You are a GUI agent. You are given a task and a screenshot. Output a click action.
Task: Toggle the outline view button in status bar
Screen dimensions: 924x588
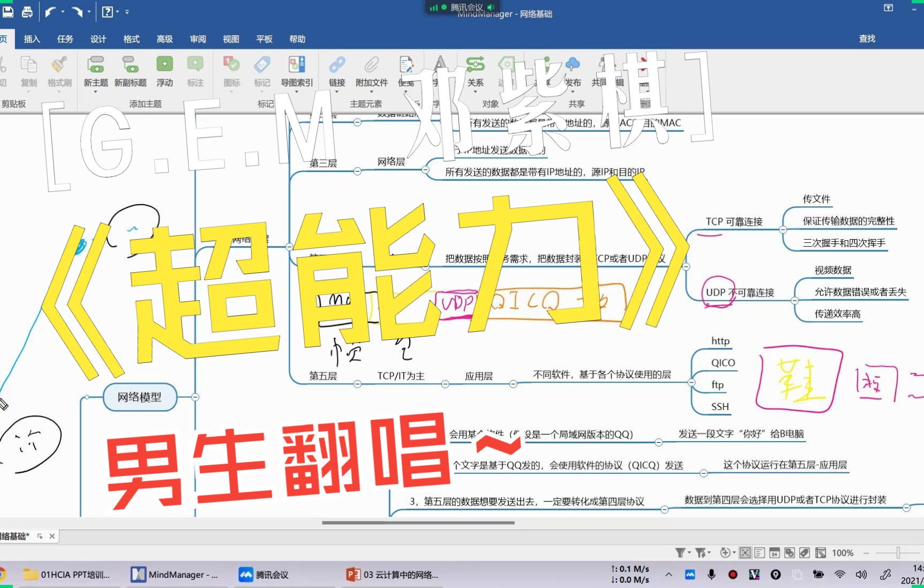click(x=760, y=553)
